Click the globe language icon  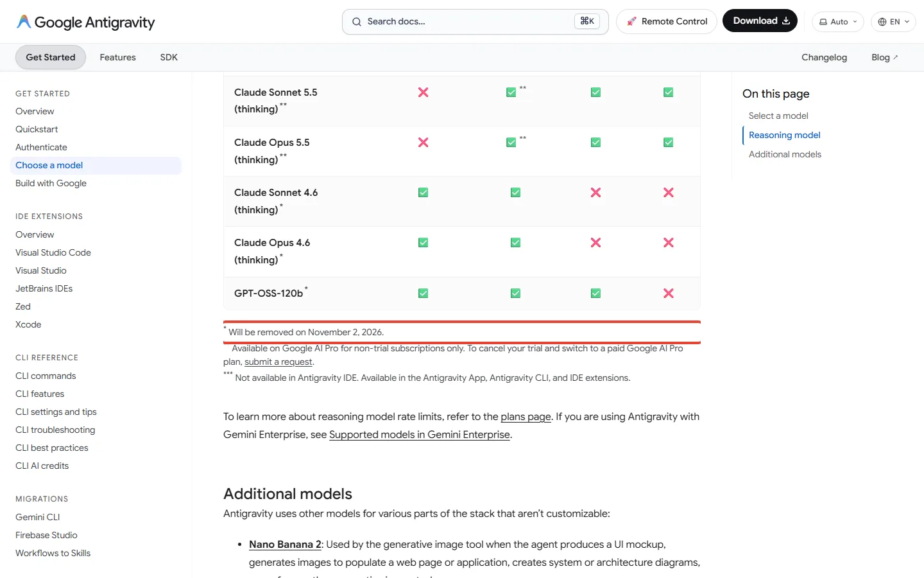point(882,22)
